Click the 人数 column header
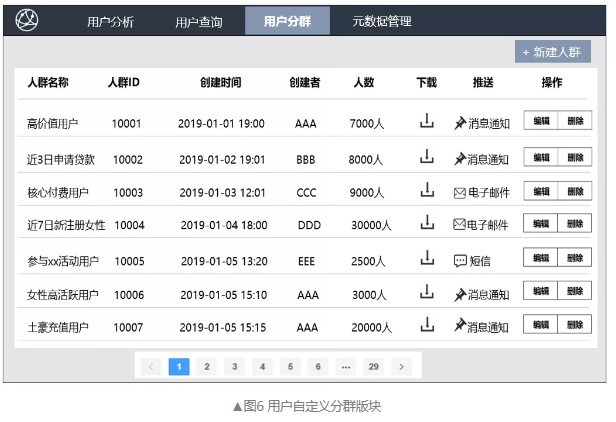Viewport: 616px width, 422px height. coord(364,82)
